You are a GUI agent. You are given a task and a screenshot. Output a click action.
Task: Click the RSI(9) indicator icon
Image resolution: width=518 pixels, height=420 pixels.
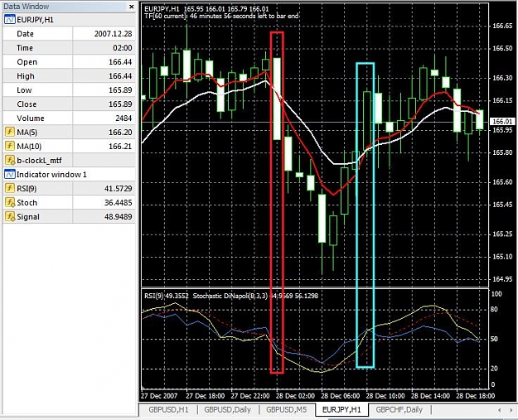[x=10, y=188]
